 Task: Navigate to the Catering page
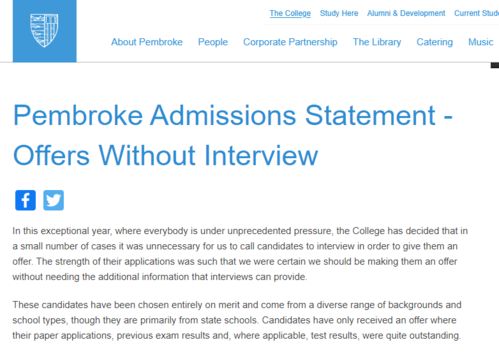435,42
